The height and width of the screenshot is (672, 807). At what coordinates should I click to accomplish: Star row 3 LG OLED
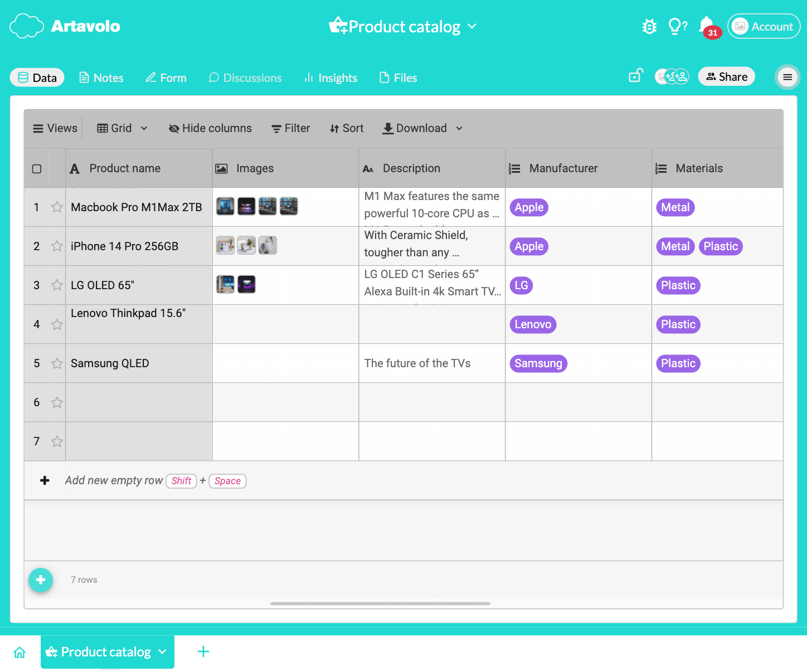coord(57,285)
